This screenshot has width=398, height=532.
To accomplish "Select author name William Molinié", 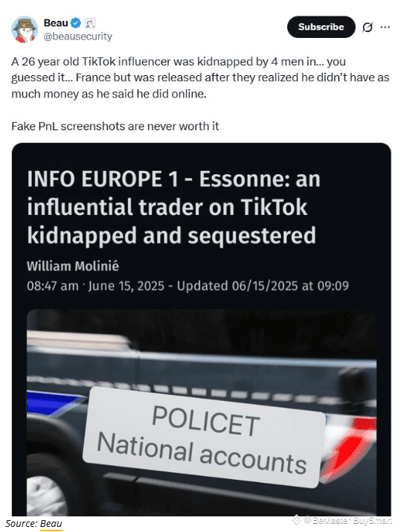I will coord(73,266).
